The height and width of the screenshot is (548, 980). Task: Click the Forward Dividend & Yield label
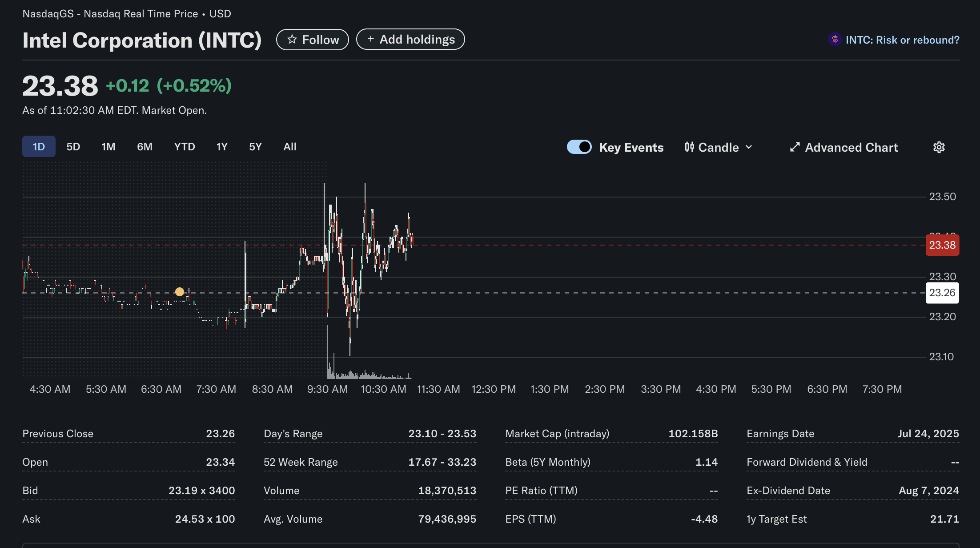tap(807, 462)
